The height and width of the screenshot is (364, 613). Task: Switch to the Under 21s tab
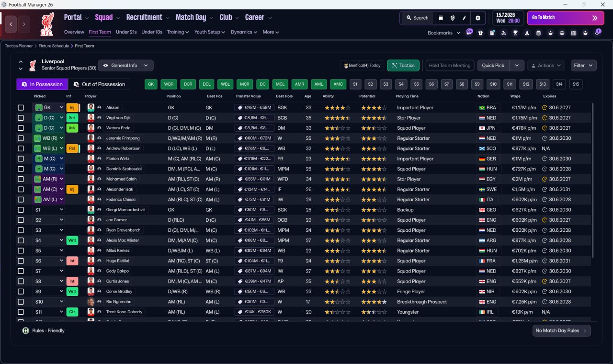click(x=126, y=32)
